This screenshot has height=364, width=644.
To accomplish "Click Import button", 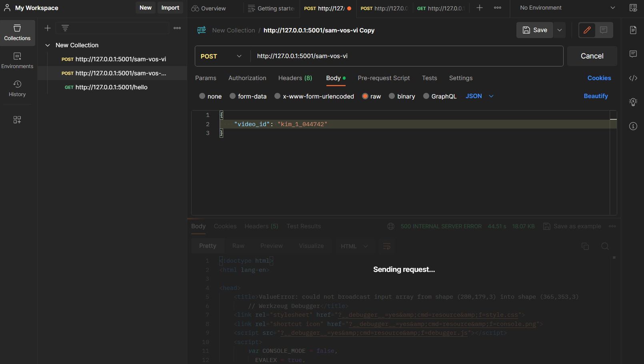I will (x=170, y=8).
